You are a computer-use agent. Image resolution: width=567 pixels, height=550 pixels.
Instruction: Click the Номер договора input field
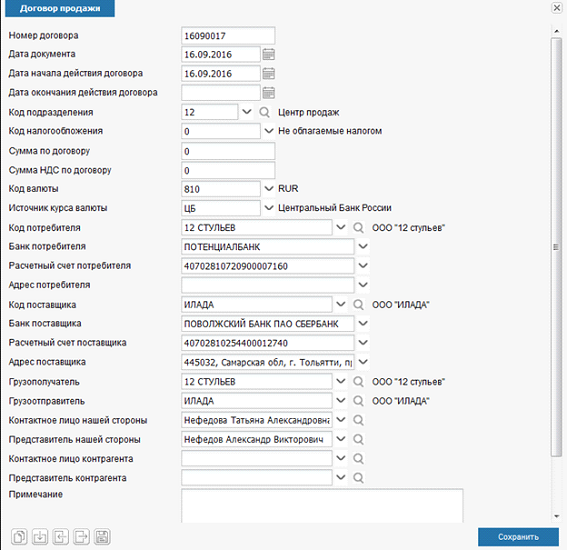[228, 35]
